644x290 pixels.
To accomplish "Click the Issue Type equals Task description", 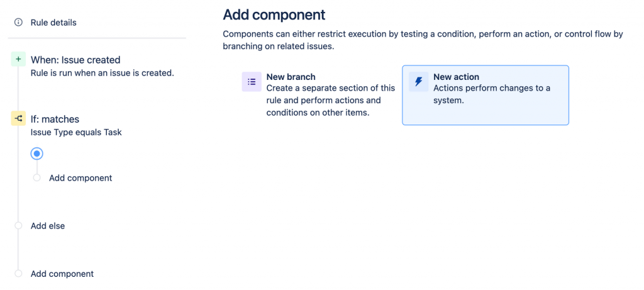I will (76, 132).
